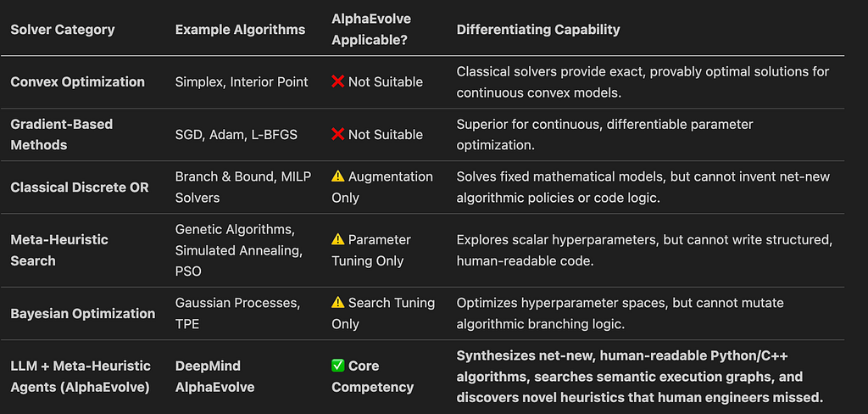Image resolution: width=868 pixels, height=414 pixels.
Task: Click the Bayesian Optimization row label
Action: click(x=83, y=314)
